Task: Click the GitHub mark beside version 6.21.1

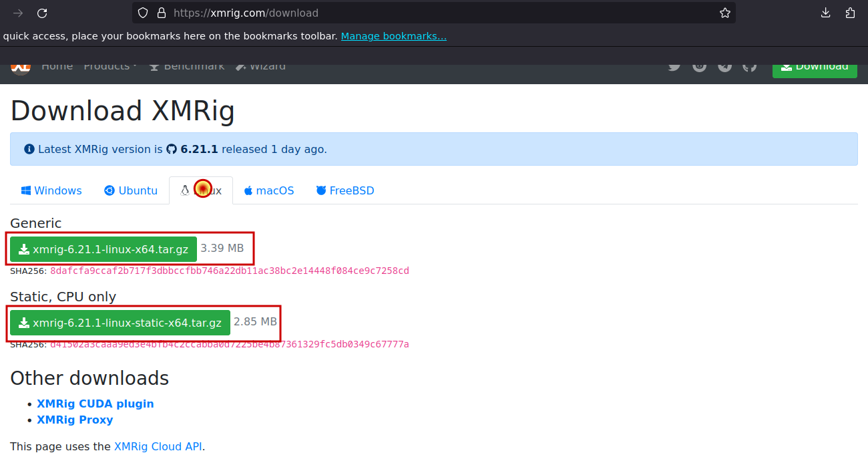Action: click(x=172, y=149)
